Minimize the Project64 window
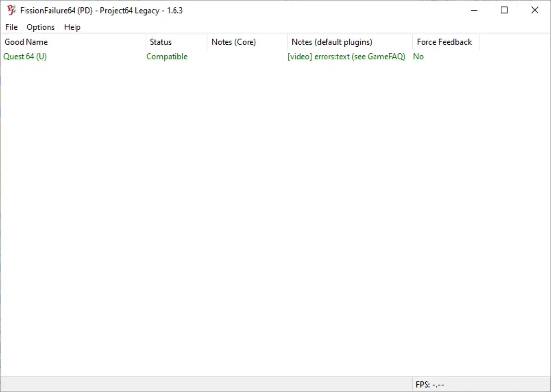Image resolution: width=551 pixels, height=392 pixels. pos(474,10)
